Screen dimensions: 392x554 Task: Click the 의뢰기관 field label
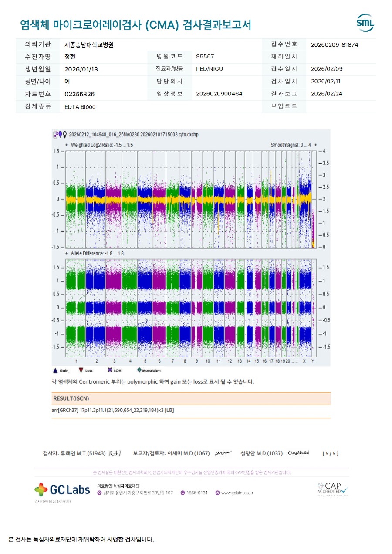38,44
